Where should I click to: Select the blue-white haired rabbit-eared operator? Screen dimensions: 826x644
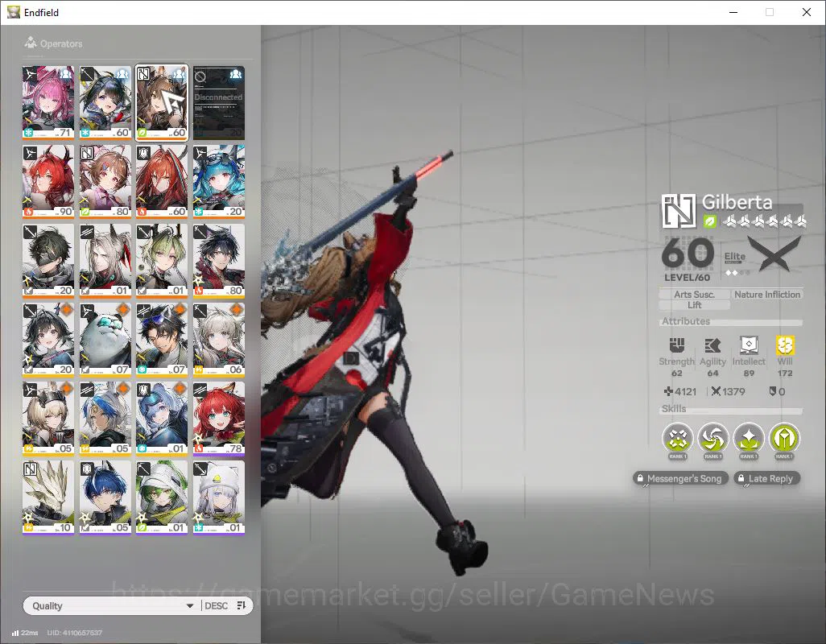tap(105, 418)
